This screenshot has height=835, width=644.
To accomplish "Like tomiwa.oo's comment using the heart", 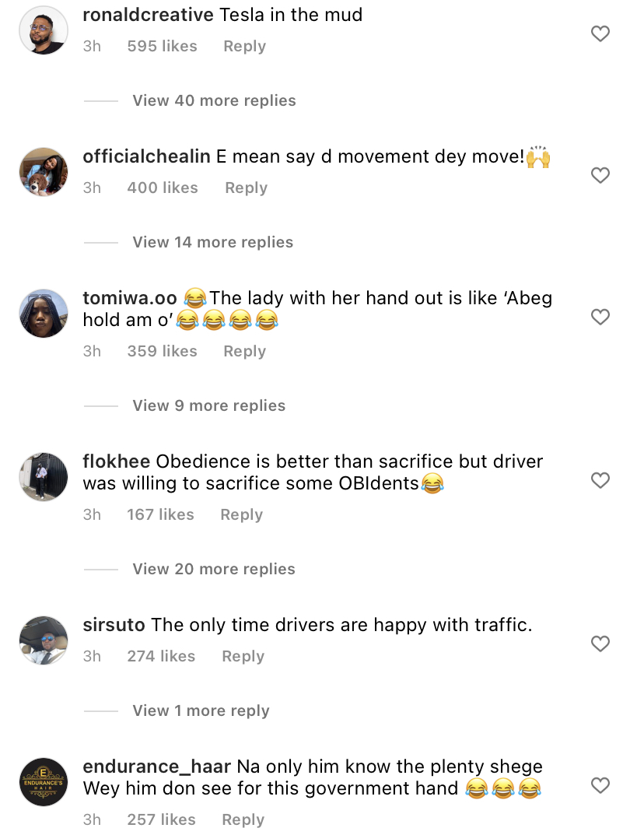I will pyautogui.click(x=600, y=317).
